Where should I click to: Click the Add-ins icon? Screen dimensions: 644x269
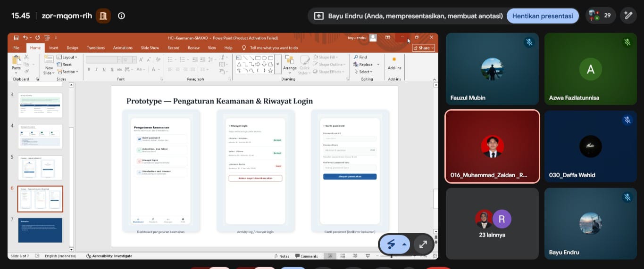coord(394,60)
